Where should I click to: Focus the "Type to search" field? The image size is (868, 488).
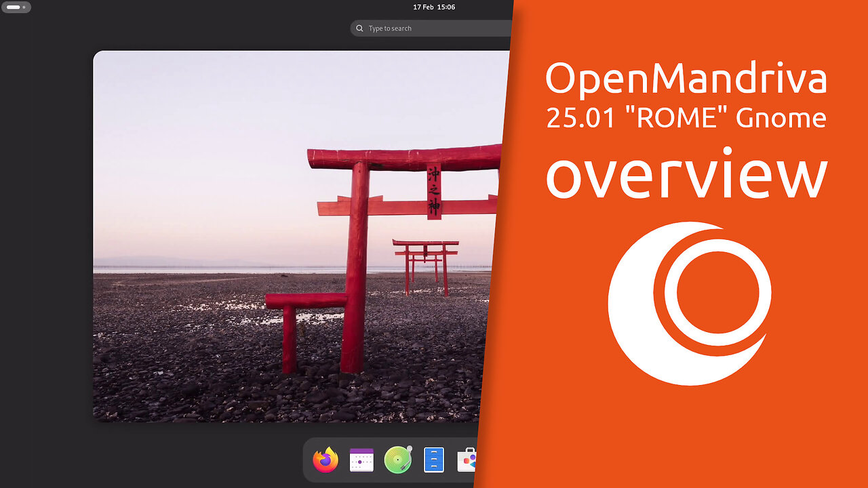click(431, 28)
